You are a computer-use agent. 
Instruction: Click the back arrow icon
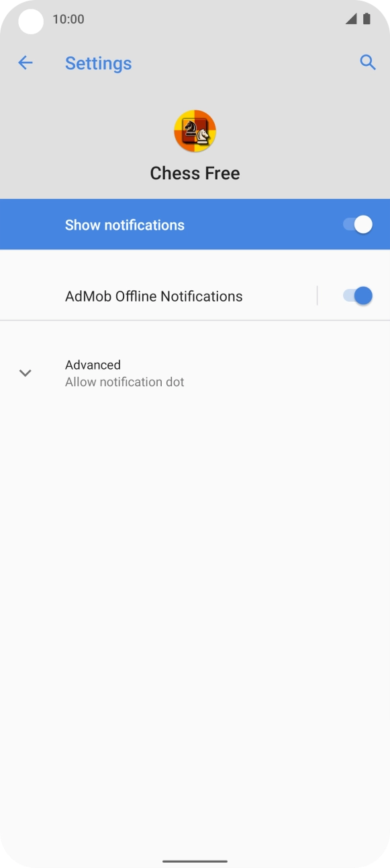click(x=26, y=62)
